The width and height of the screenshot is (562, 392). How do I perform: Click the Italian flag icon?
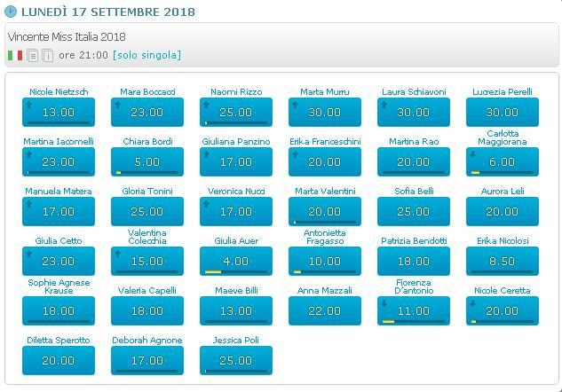(x=15, y=55)
